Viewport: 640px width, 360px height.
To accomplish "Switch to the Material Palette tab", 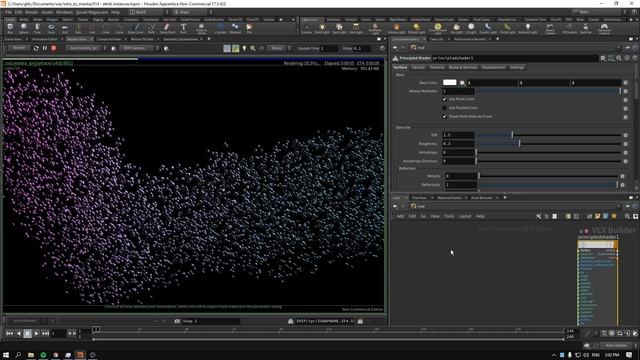I will pos(449,198).
